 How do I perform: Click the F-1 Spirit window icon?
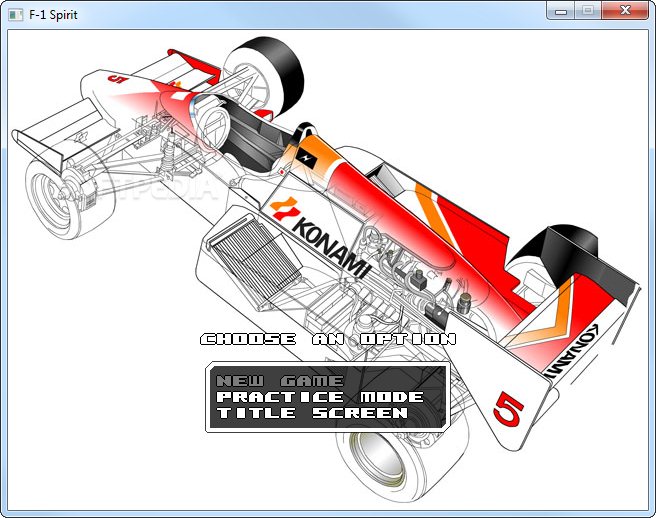(16, 15)
